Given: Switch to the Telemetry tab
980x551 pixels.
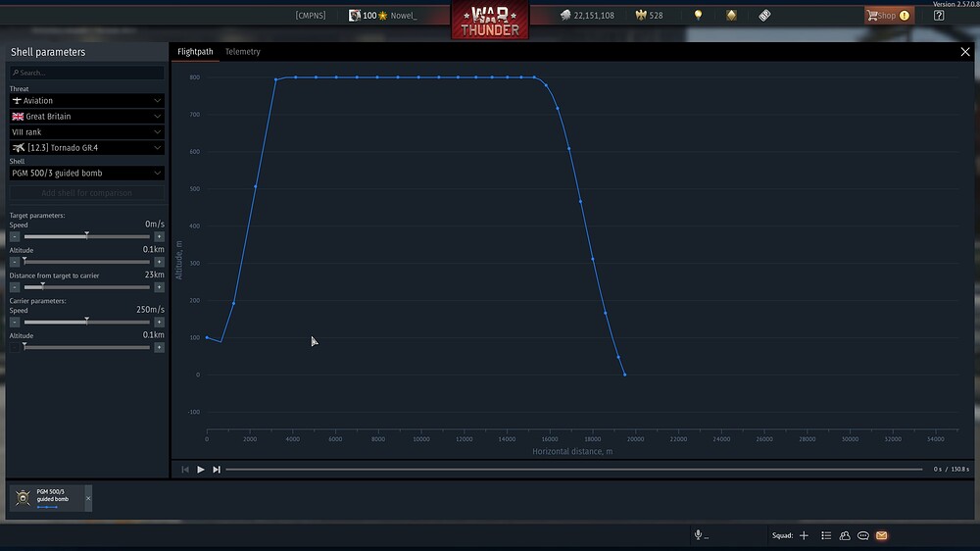Looking at the screenshot, I should pos(242,52).
